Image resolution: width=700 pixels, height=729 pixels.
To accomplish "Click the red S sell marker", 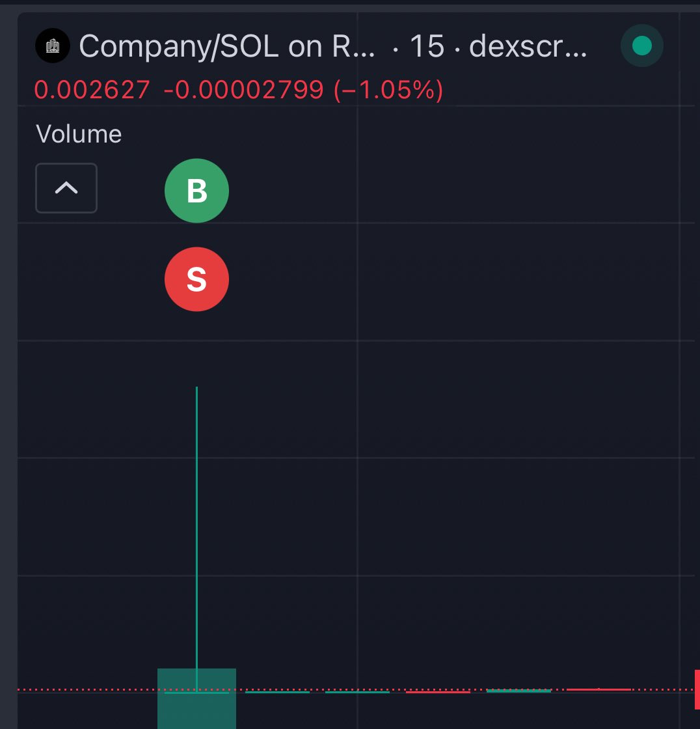I will point(196,279).
